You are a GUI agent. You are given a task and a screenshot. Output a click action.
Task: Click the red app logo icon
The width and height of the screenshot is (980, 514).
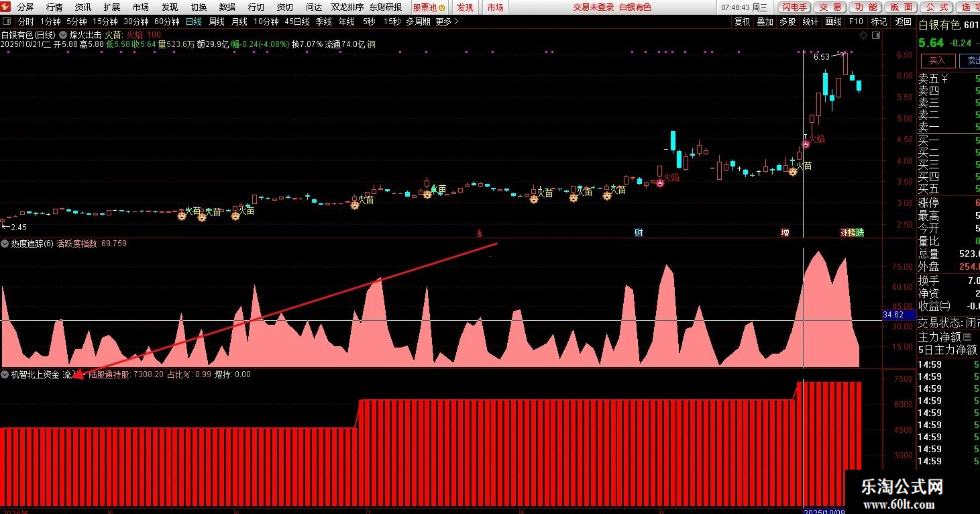click(6, 7)
